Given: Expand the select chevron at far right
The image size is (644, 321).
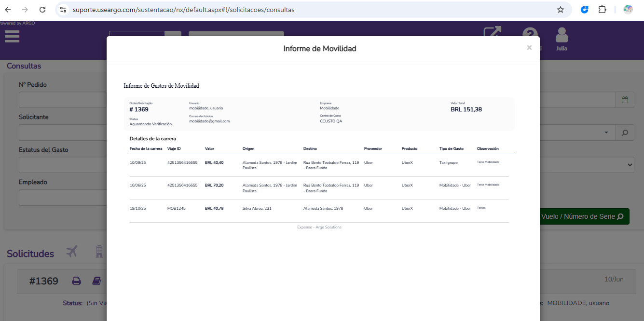Looking at the screenshot, I should point(630,165).
